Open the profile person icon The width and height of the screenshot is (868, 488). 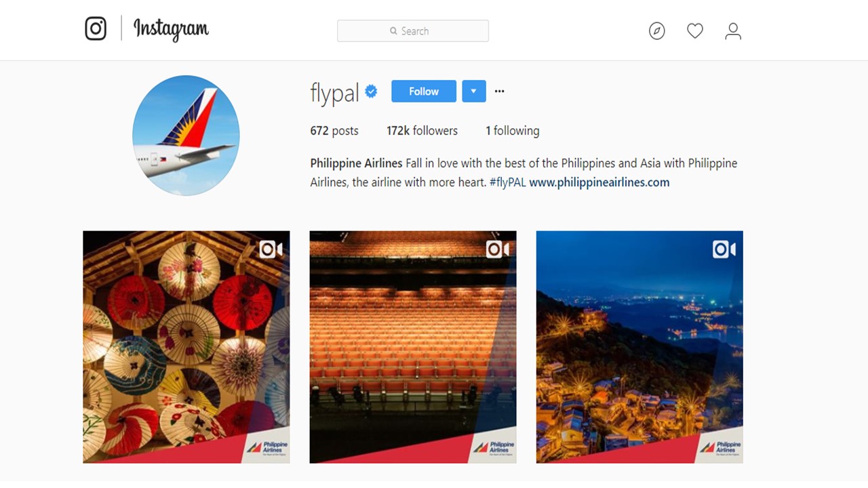(x=733, y=31)
